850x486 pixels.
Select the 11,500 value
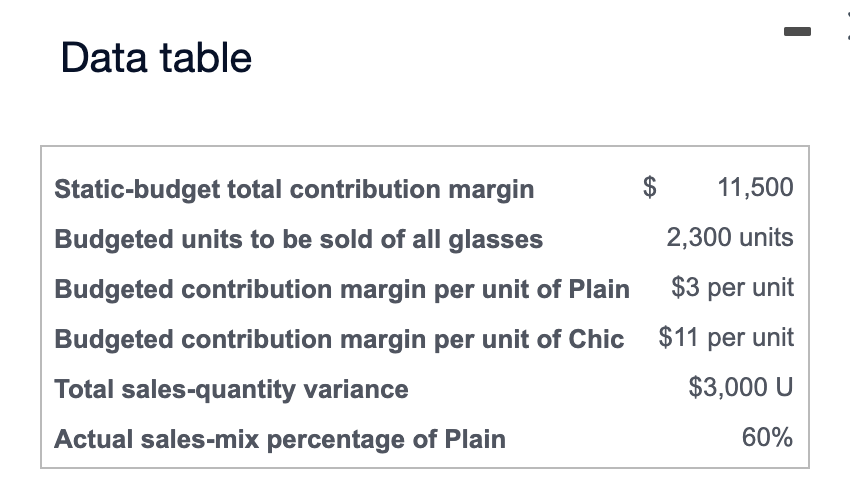click(755, 187)
